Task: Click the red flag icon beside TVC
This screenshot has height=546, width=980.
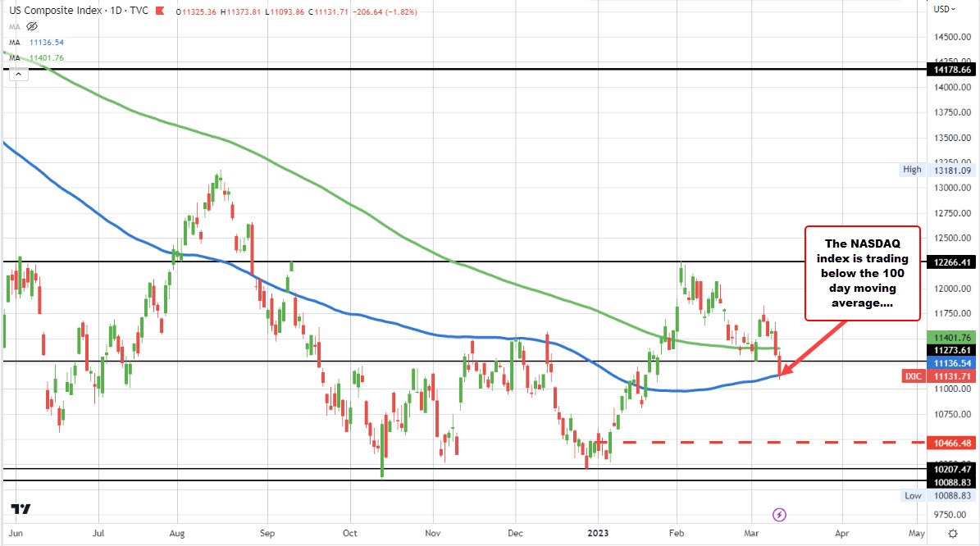Action: coord(160,11)
